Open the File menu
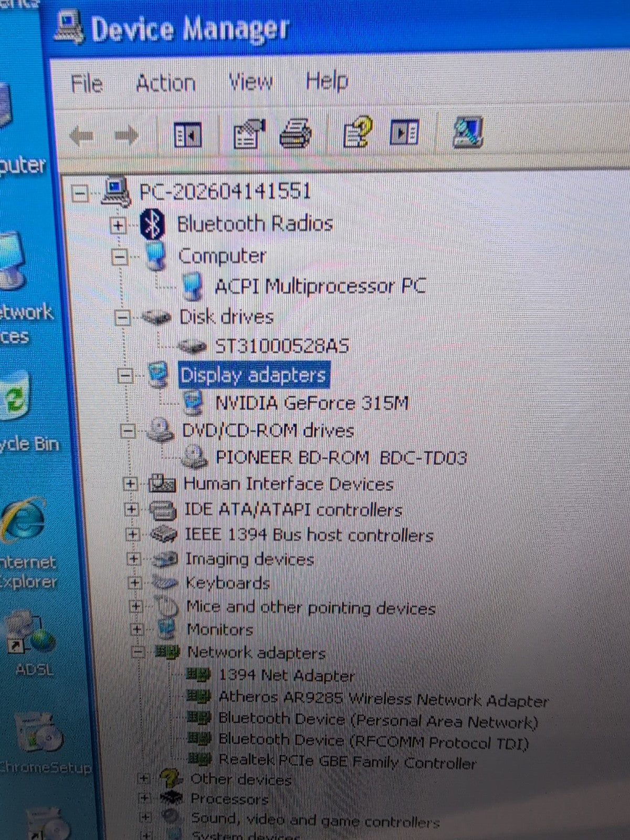The height and width of the screenshot is (840, 630). [87, 84]
